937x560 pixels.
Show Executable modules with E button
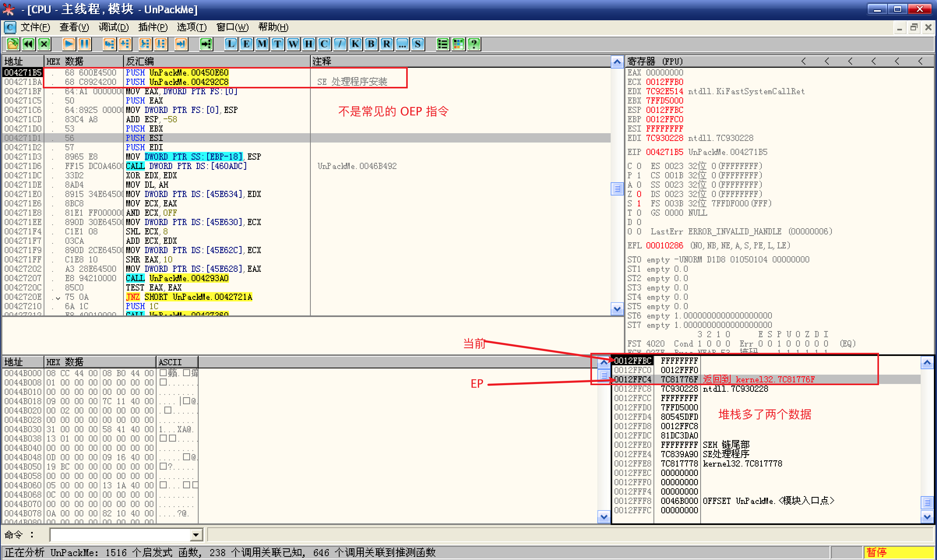point(246,44)
